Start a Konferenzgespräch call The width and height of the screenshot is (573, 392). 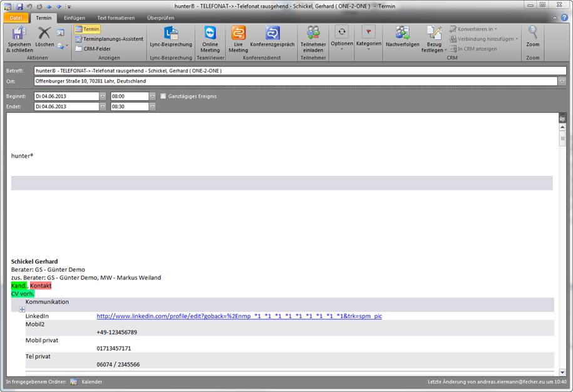272,34
